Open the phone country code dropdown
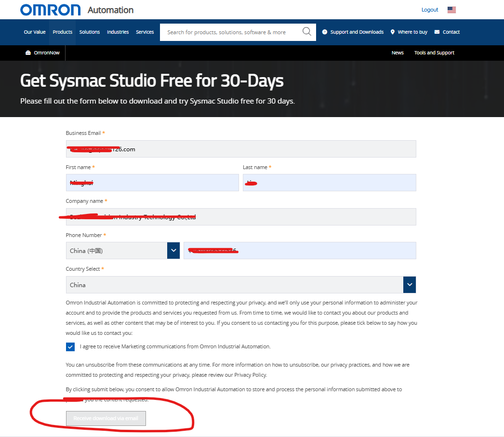 click(x=173, y=251)
